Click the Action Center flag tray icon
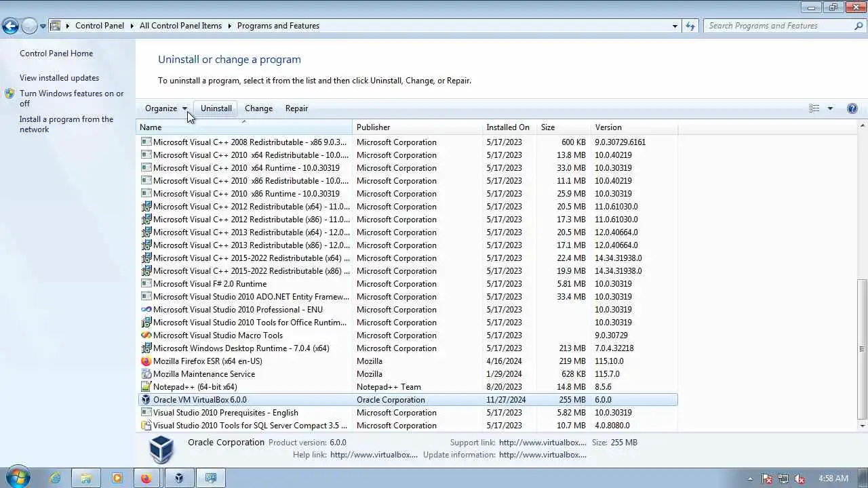 coord(767,479)
